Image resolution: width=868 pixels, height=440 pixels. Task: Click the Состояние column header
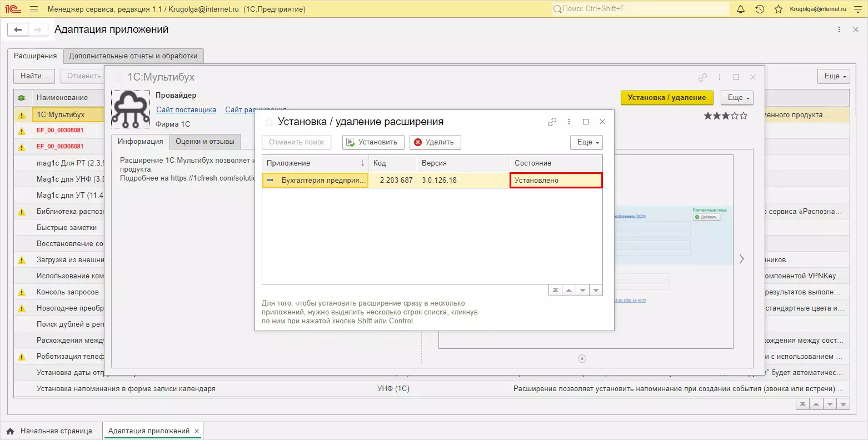[556, 163]
